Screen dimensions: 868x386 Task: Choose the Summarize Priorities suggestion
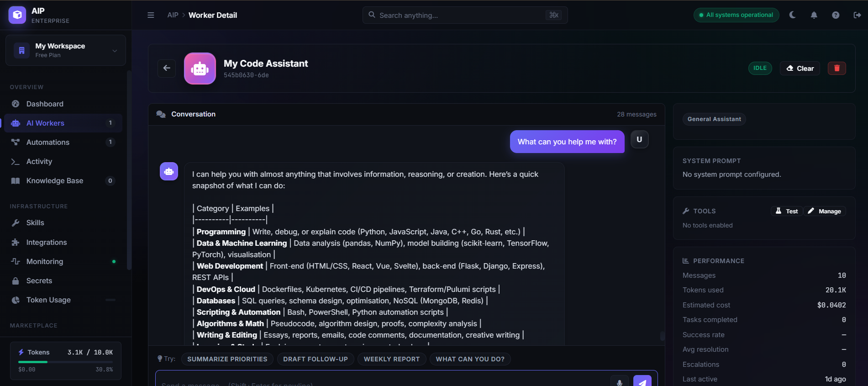227,359
